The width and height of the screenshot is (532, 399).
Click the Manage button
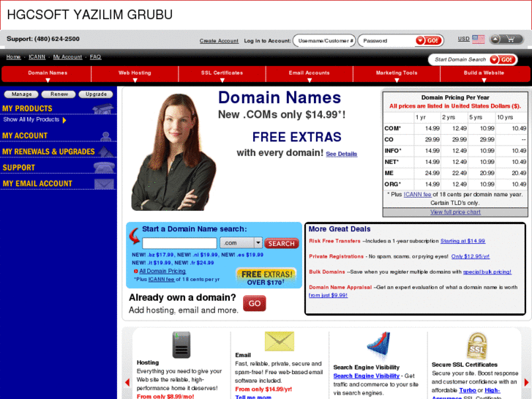(21, 94)
